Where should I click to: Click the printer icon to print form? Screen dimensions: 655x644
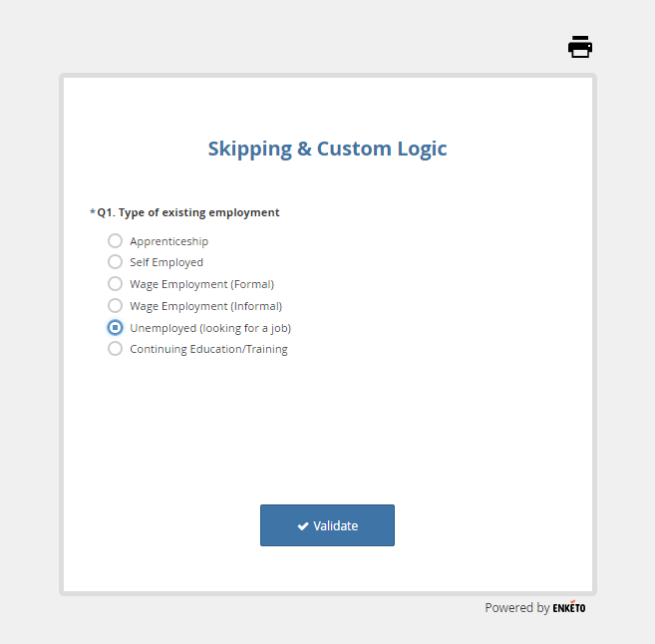[x=580, y=47]
